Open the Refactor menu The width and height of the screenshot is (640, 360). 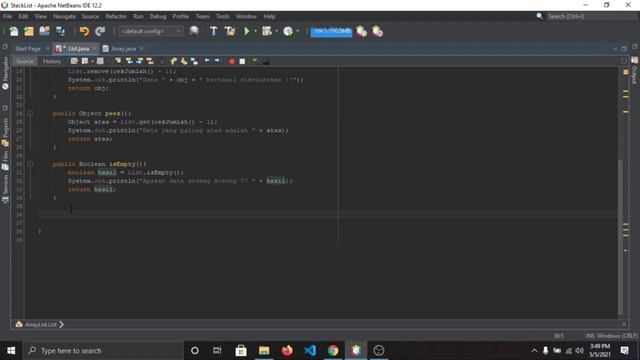[x=116, y=16]
